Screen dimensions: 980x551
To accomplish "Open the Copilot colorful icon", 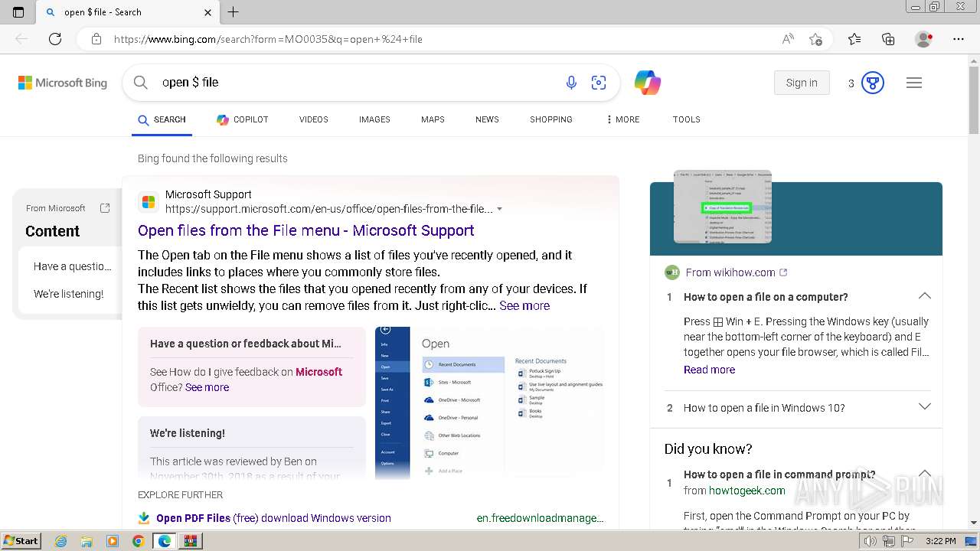I will (x=648, y=83).
